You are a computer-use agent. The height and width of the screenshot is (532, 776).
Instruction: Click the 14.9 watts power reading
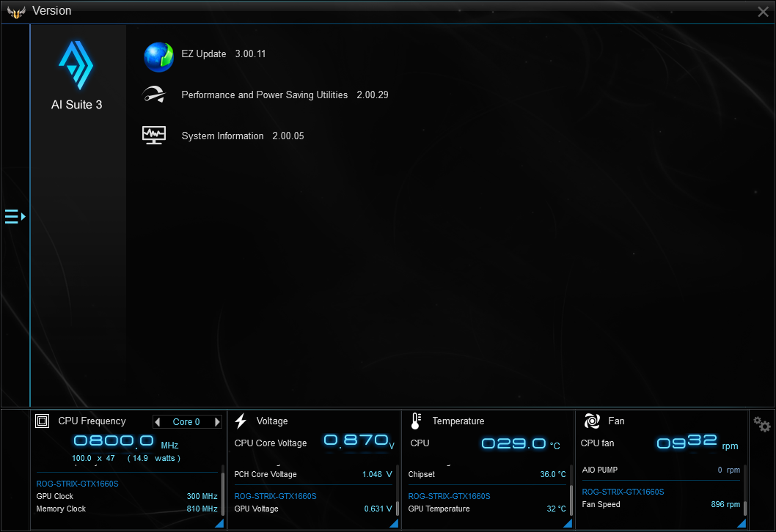click(154, 458)
